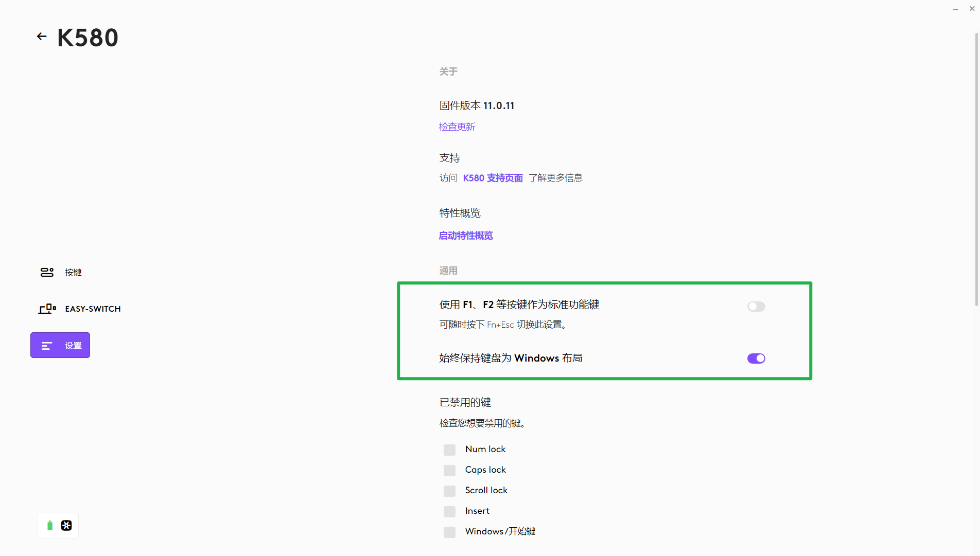The image size is (980, 556).
Task: Click the 检查您想要禁用的键 description
Action: tap(483, 423)
